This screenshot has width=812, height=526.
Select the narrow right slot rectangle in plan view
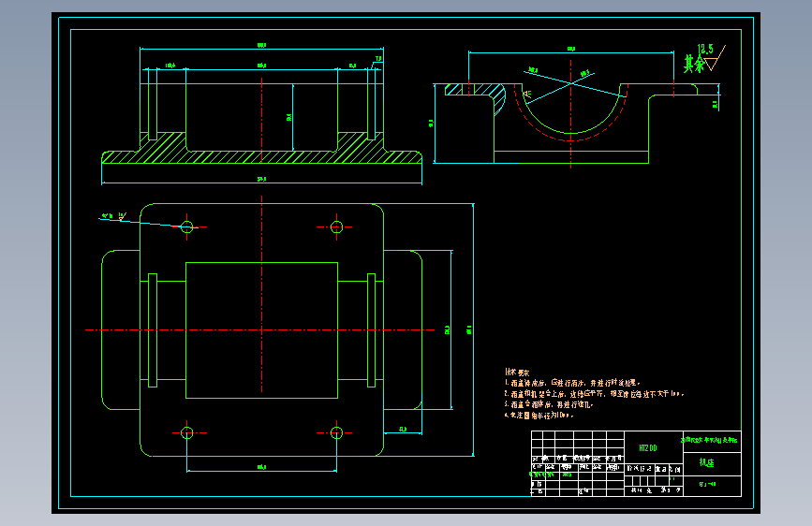click(371, 330)
